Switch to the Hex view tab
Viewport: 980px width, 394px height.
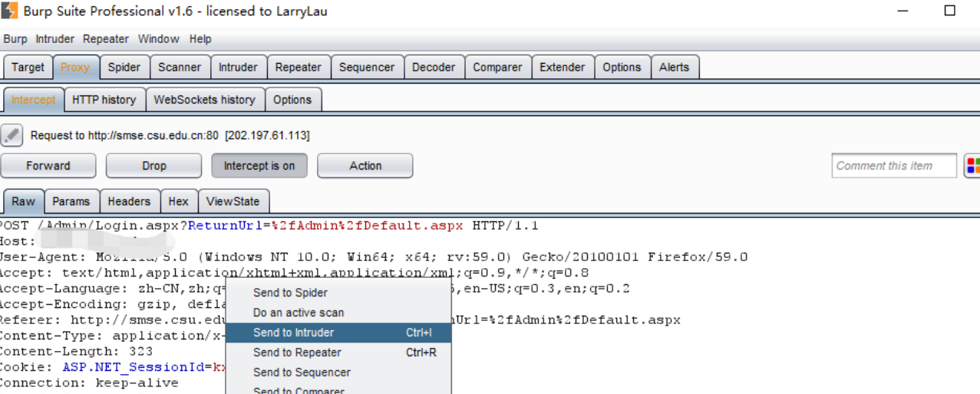pyautogui.click(x=179, y=201)
